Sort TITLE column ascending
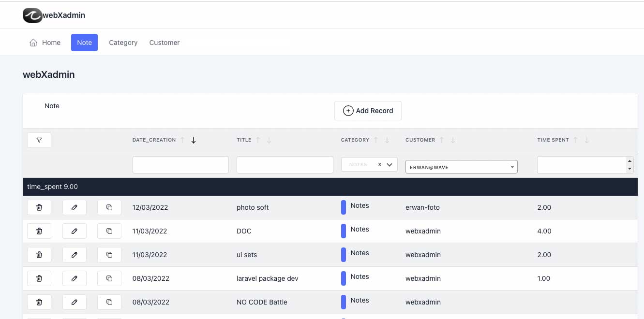Image resolution: width=644 pixels, height=319 pixels. (258, 140)
